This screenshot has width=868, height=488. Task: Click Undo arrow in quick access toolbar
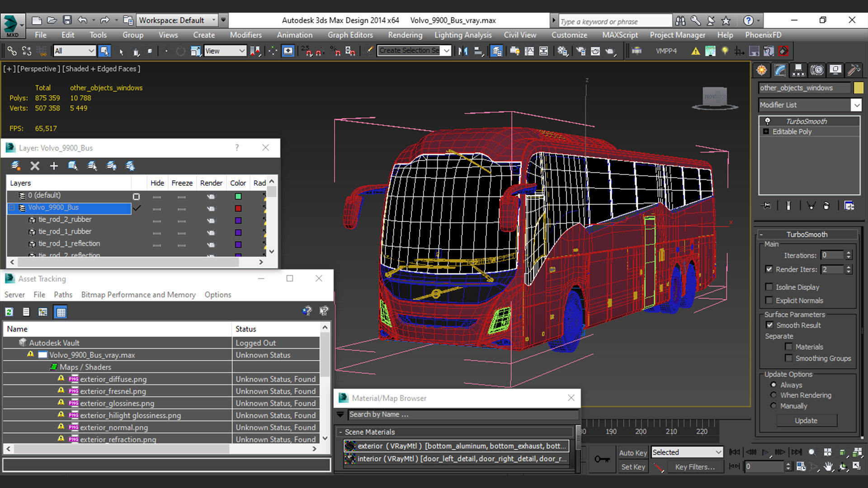coord(82,20)
